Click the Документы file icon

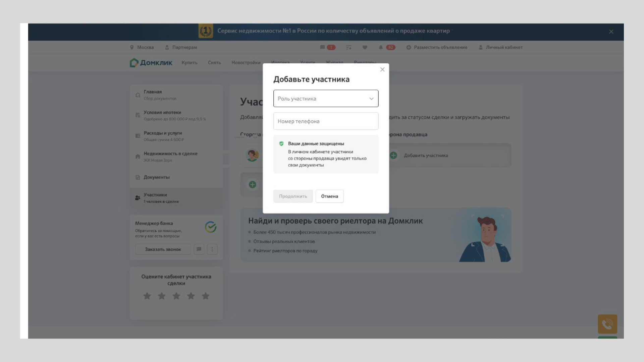(x=138, y=177)
